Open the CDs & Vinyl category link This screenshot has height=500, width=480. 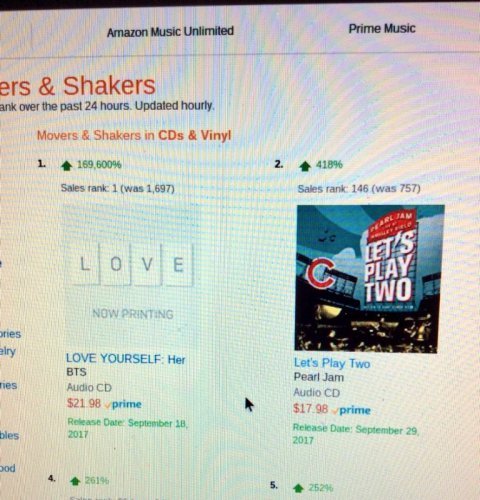195,135
